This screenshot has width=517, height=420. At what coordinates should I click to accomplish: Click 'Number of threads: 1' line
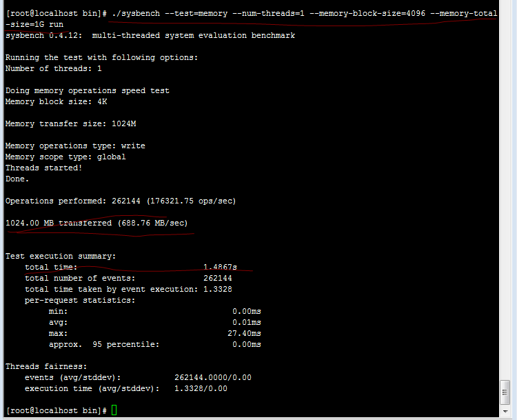(53, 69)
